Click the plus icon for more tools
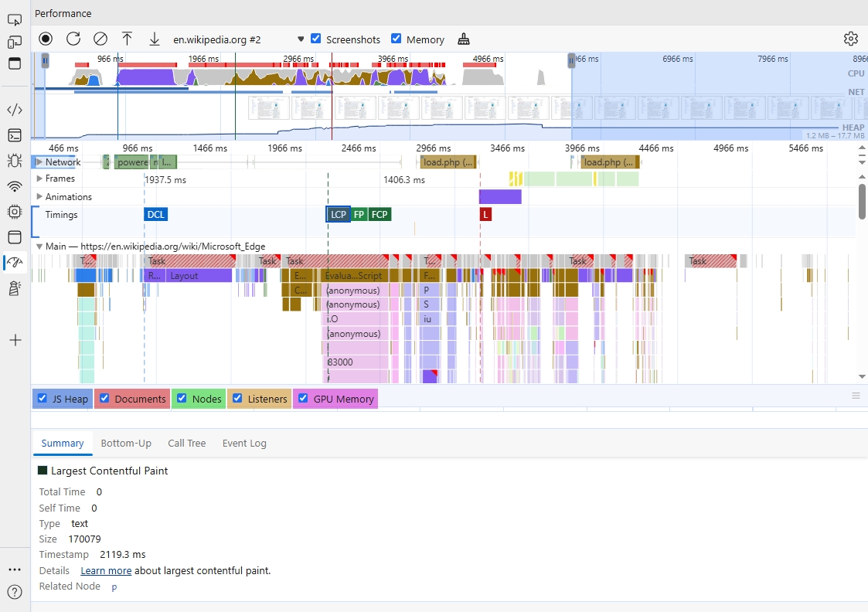This screenshot has height=612, width=868. click(x=15, y=340)
